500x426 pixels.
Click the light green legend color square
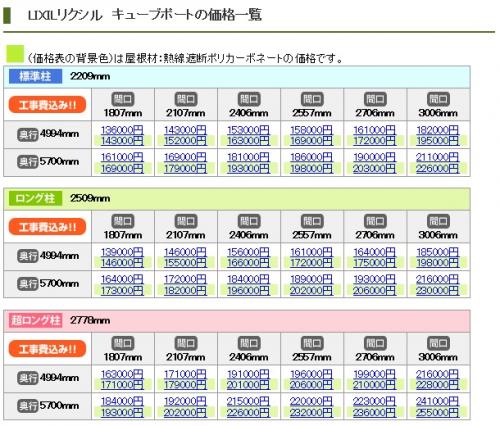click(x=15, y=54)
